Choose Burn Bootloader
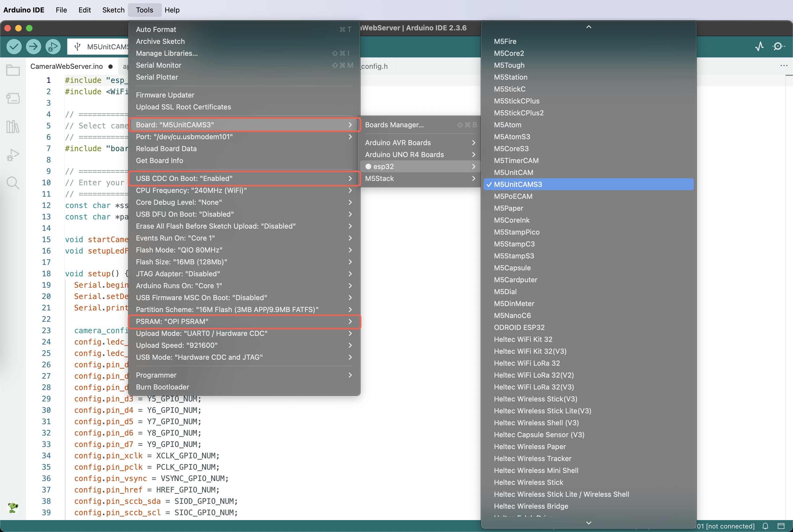The height and width of the screenshot is (532, 793). pos(244,387)
